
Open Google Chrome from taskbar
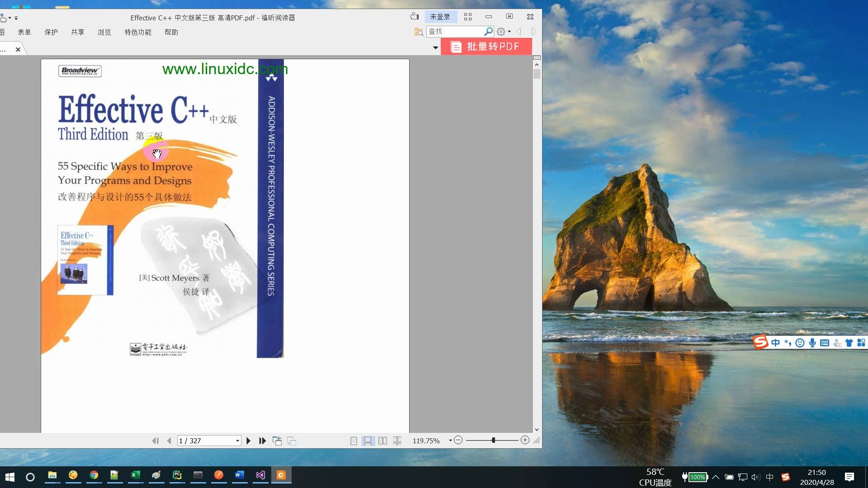(x=94, y=475)
